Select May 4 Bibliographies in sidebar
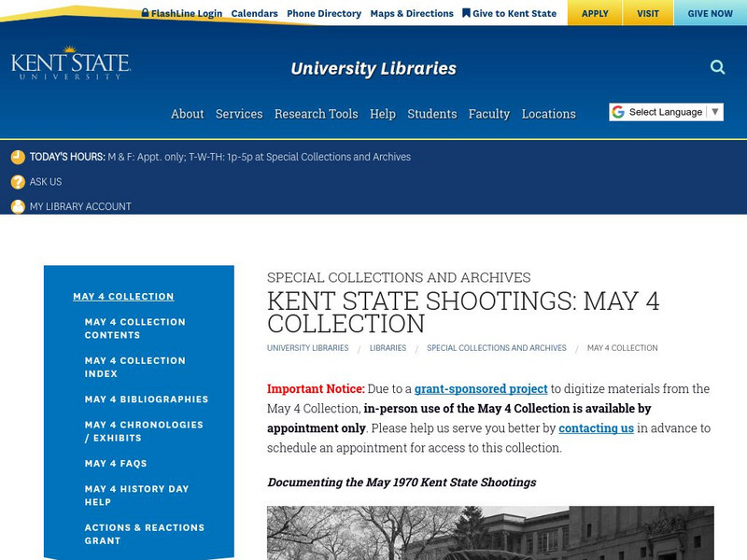The width and height of the screenshot is (747, 560). (146, 399)
